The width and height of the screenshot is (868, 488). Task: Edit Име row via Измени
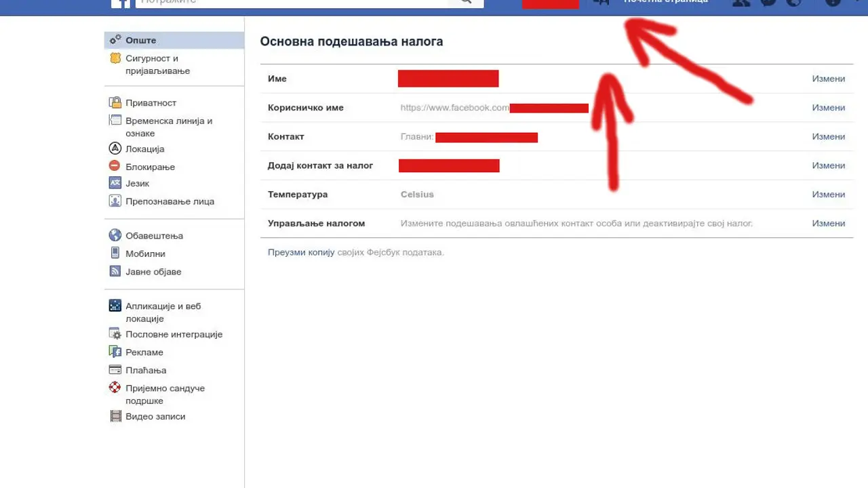(829, 79)
